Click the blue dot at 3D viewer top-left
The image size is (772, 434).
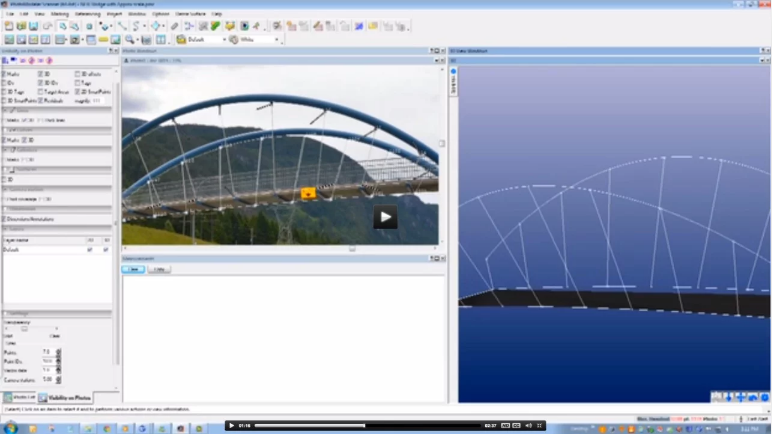(453, 71)
